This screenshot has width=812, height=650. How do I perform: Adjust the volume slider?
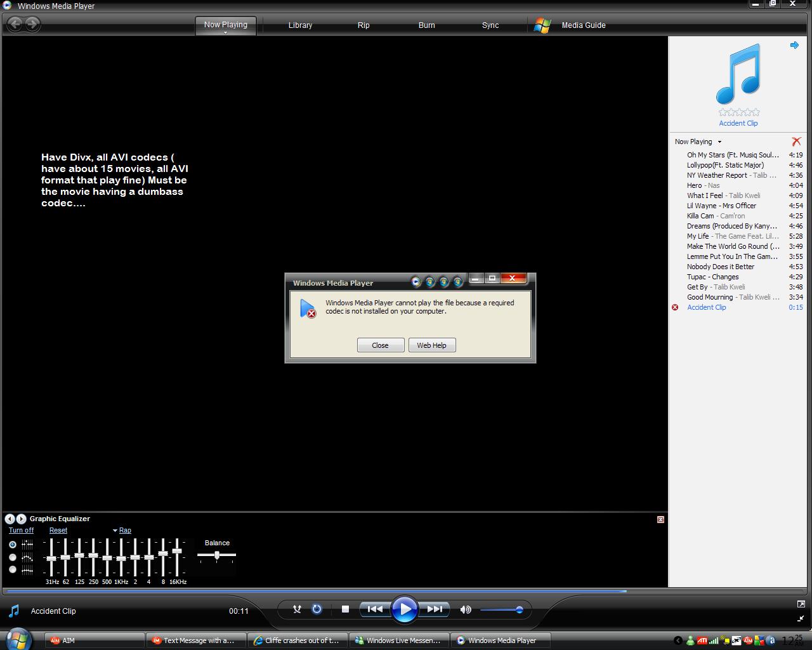tap(501, 610)
